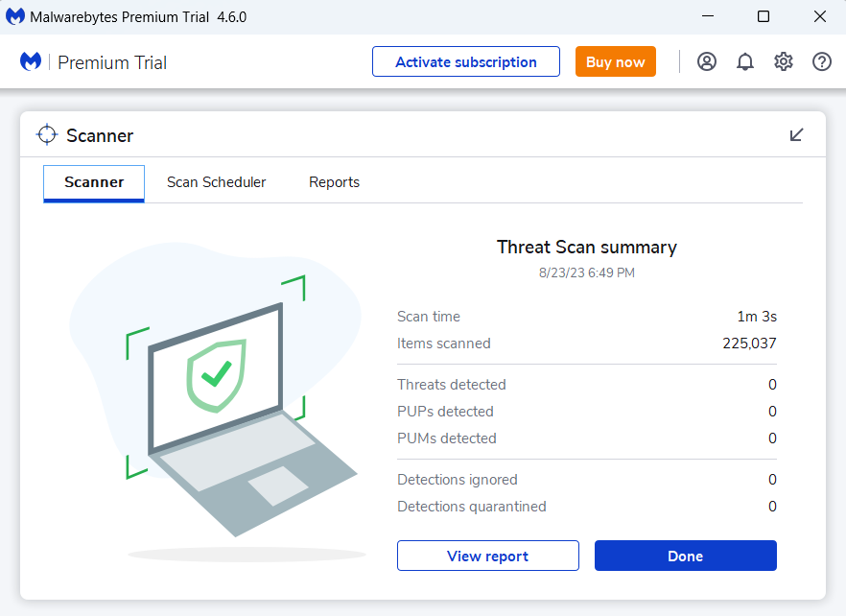Click the Detections quarantined label
Image resolution: width=846 pixels, height=616 pixels.
(x=472, y=507)
